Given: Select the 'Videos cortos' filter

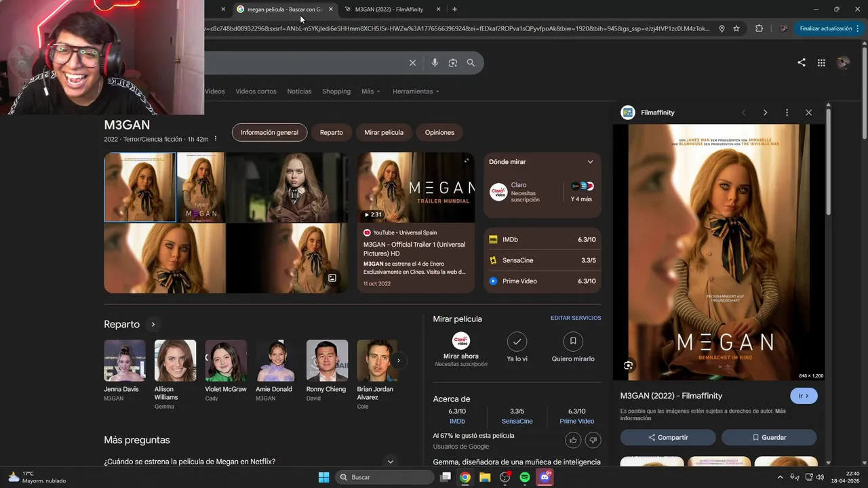Looking at the screenshot, I should pos(256,91).
